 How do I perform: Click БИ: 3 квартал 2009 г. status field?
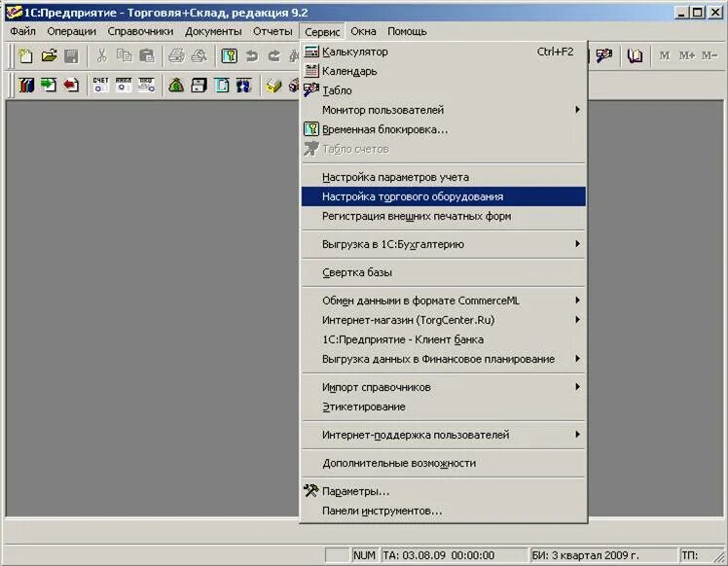[x=603, y=555]
